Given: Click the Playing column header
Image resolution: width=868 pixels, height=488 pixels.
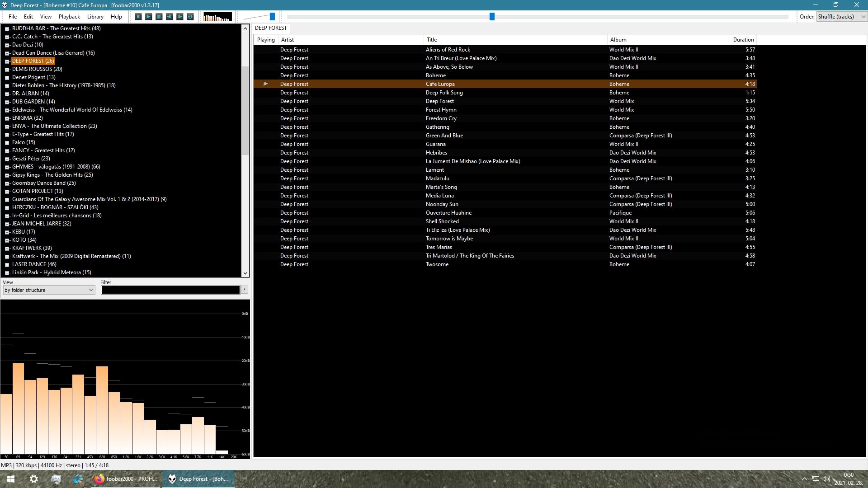Looking at the screenshot, I should tap(266, 40).
